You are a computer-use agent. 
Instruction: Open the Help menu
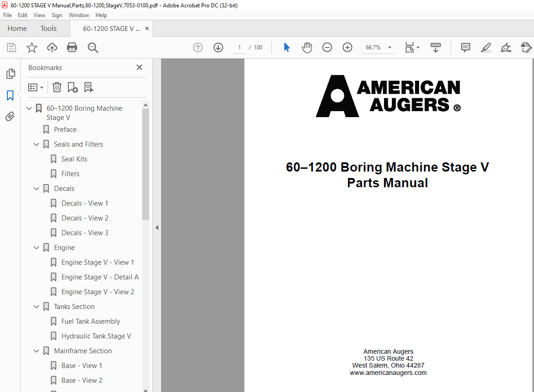coord(101,15)
